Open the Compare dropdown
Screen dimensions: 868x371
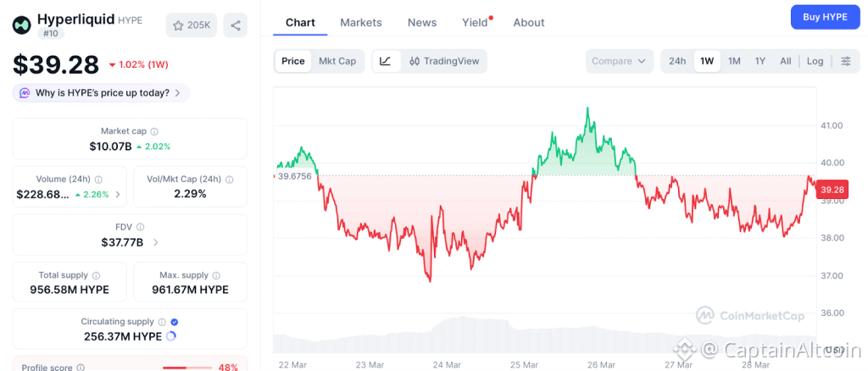pos(620,61)
